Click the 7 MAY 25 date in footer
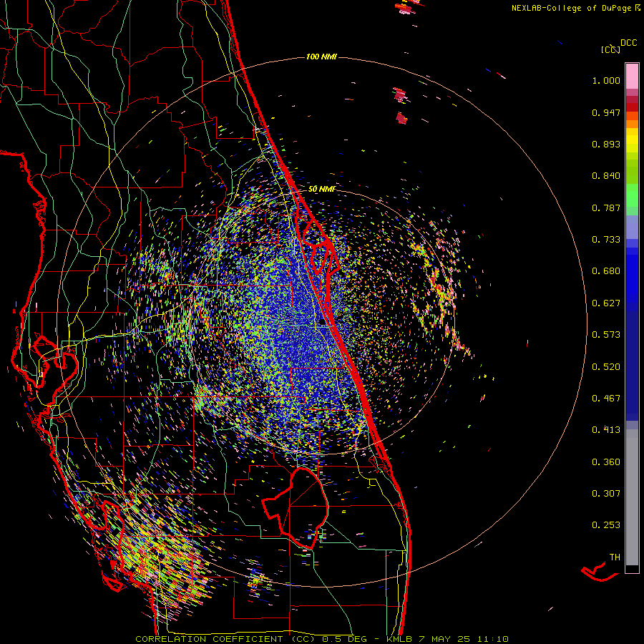This screenshot has height=644, width=644. click(444, 639)
